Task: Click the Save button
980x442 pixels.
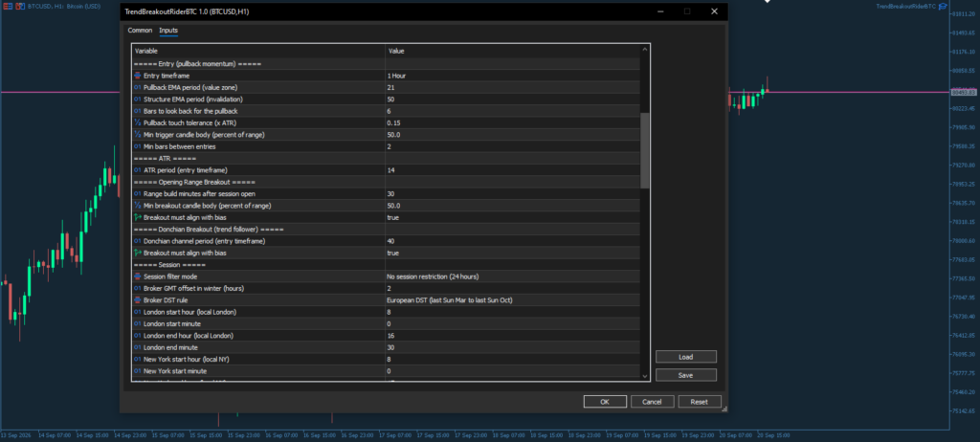Action: 685,375
